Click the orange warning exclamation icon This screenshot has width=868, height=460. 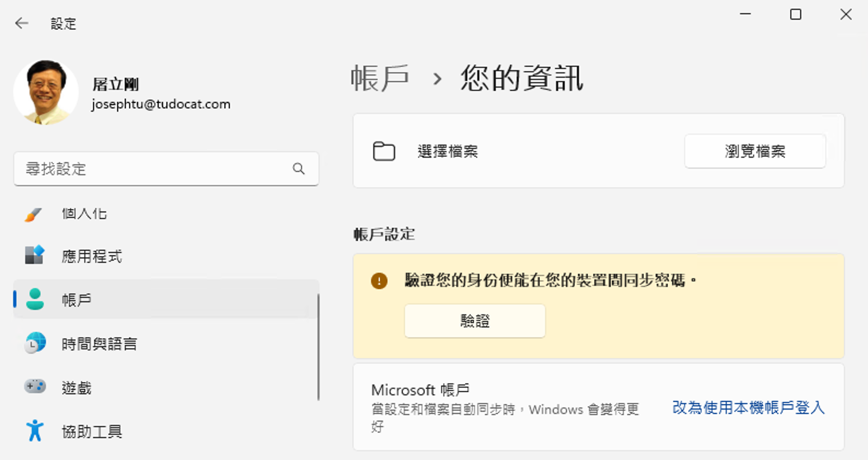(x=379, y=281)
